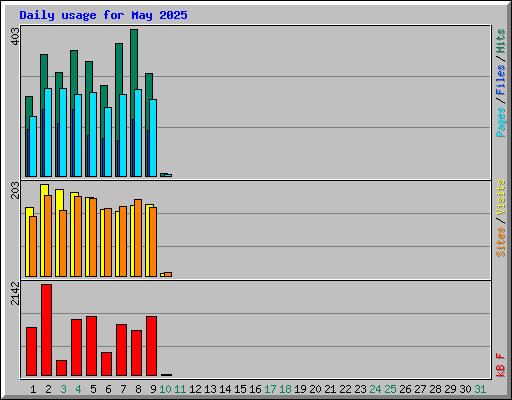
Task: Click day 13 on the x-axis
Action: 210,389
